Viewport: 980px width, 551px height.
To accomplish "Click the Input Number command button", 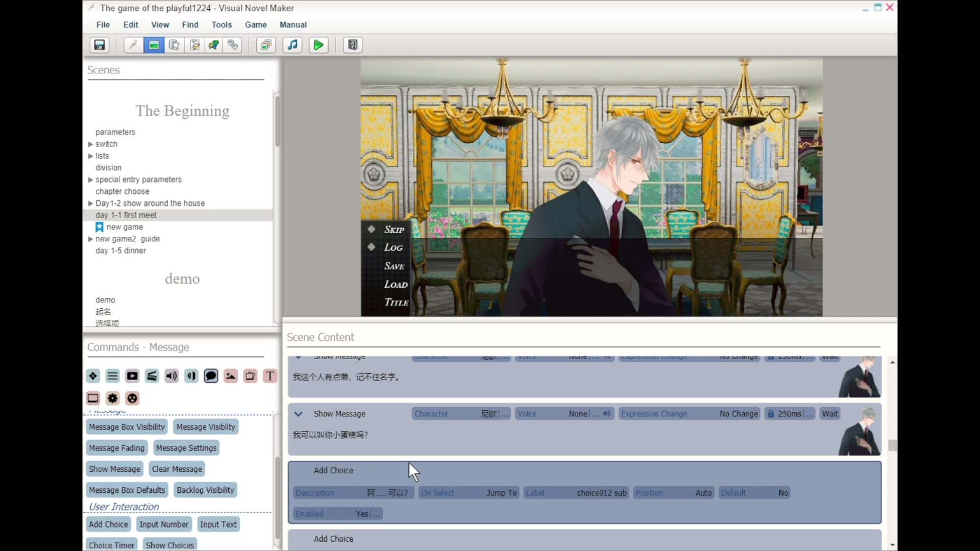I will (x=164, y=524).
